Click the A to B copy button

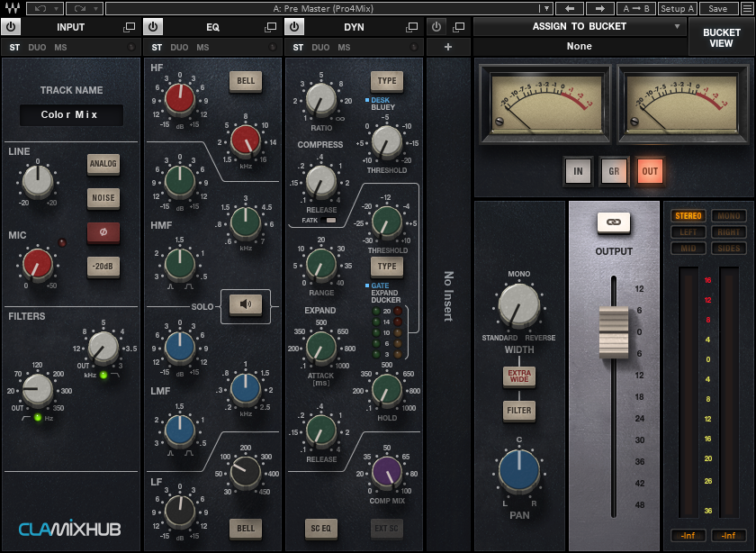pos(636,8)
